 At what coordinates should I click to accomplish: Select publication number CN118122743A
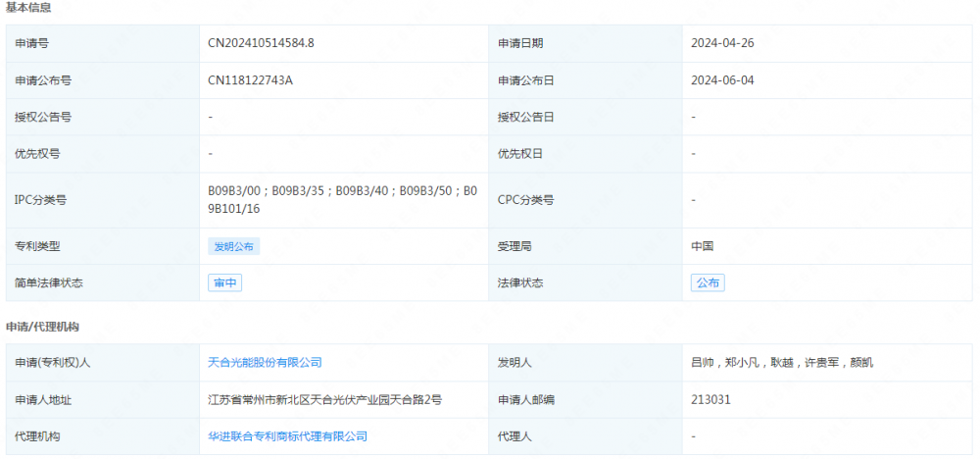click(250, 80)
